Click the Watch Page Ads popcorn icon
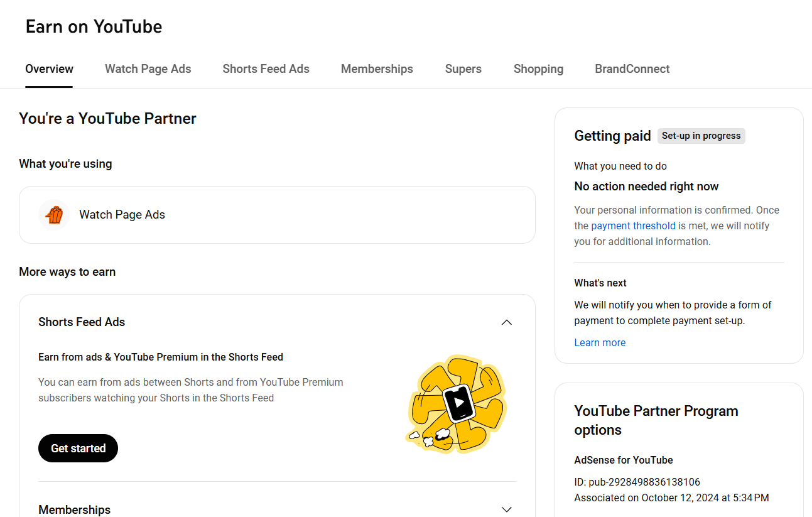812x517 pixels. (54, 215)
